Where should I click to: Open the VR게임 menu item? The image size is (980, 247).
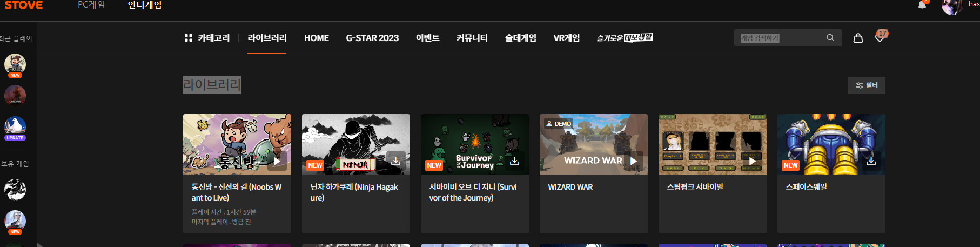click(x=566, y=38)
